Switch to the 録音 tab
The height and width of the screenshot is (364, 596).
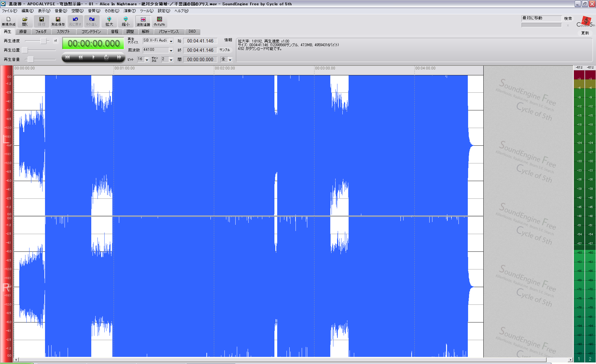click(23, 32)
